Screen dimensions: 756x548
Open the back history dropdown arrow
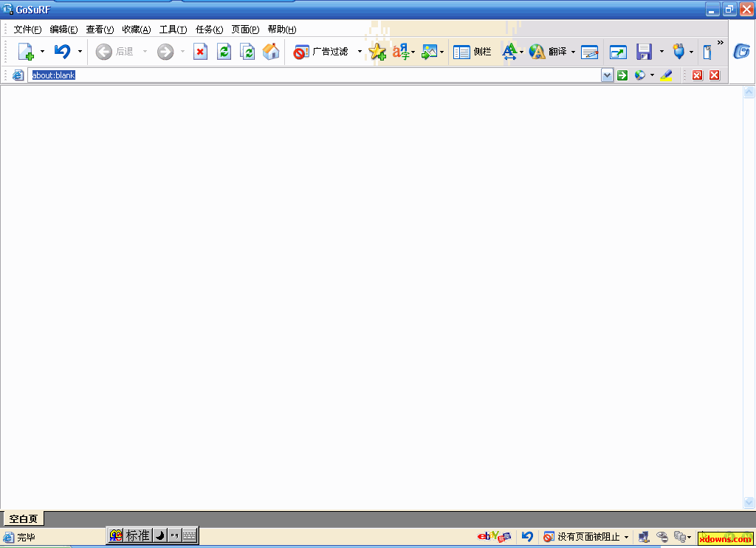(145, 51)
